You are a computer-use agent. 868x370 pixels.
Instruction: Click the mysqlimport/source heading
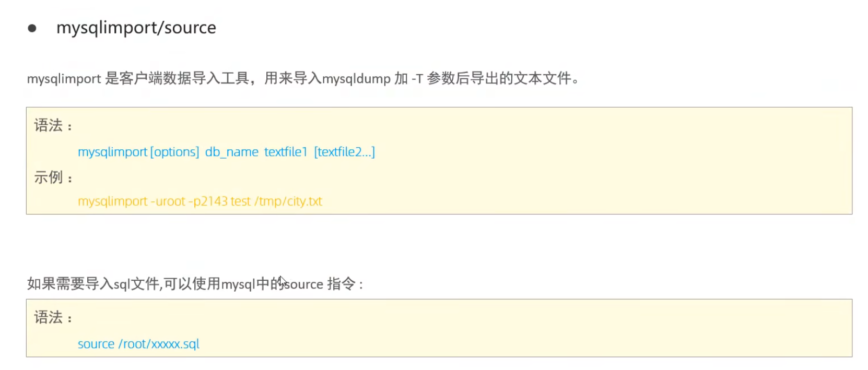[136, 28]
